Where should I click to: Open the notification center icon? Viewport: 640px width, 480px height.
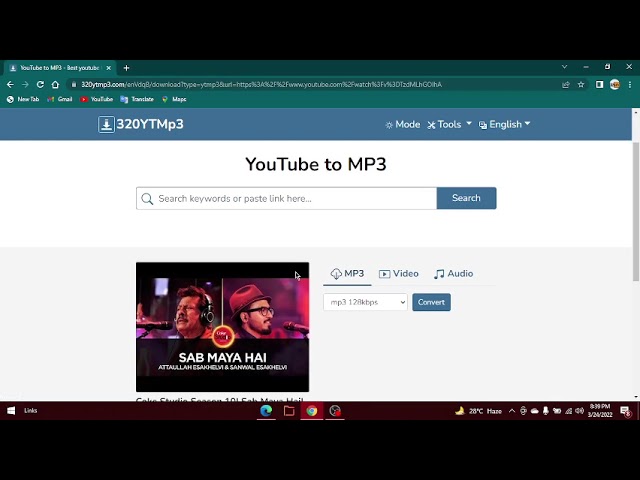click(x=625, y=411)
